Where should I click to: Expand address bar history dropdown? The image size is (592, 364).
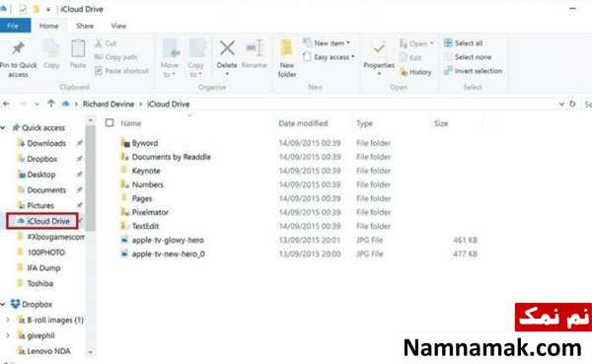point(561,105)
